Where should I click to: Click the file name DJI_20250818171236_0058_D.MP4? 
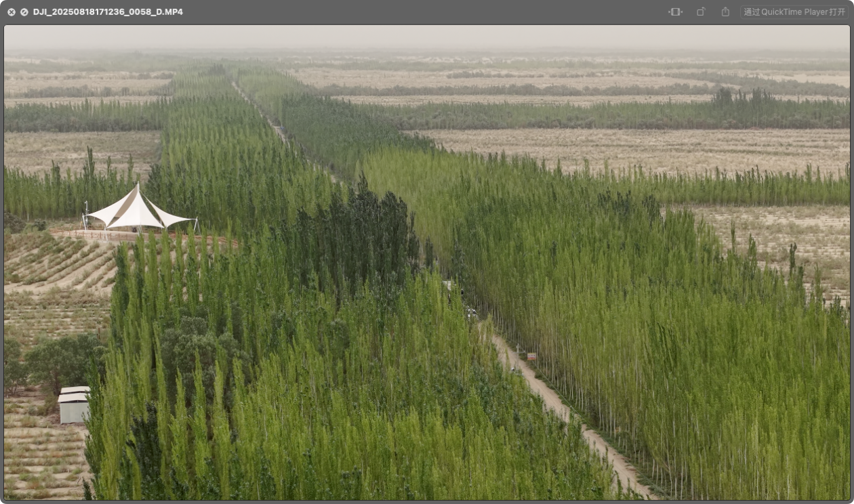108,12
